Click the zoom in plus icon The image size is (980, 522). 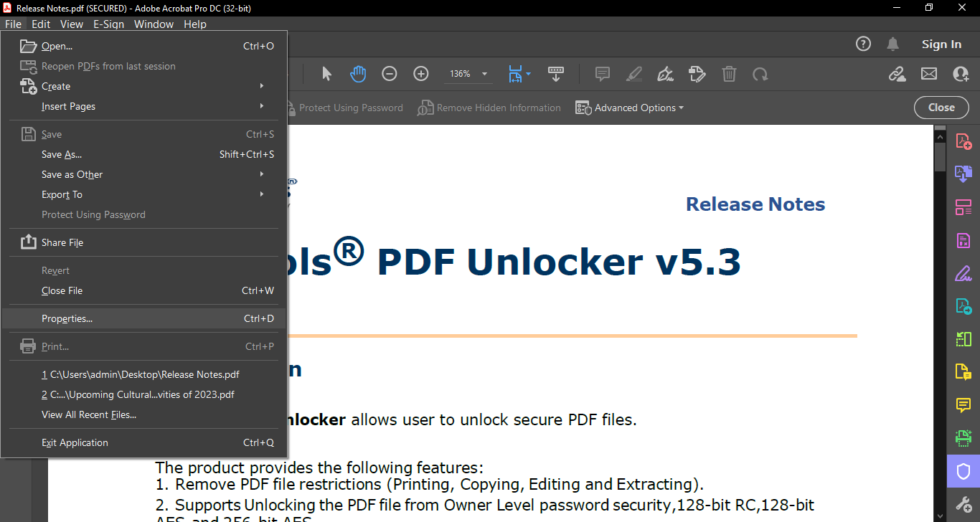point(421,74)
